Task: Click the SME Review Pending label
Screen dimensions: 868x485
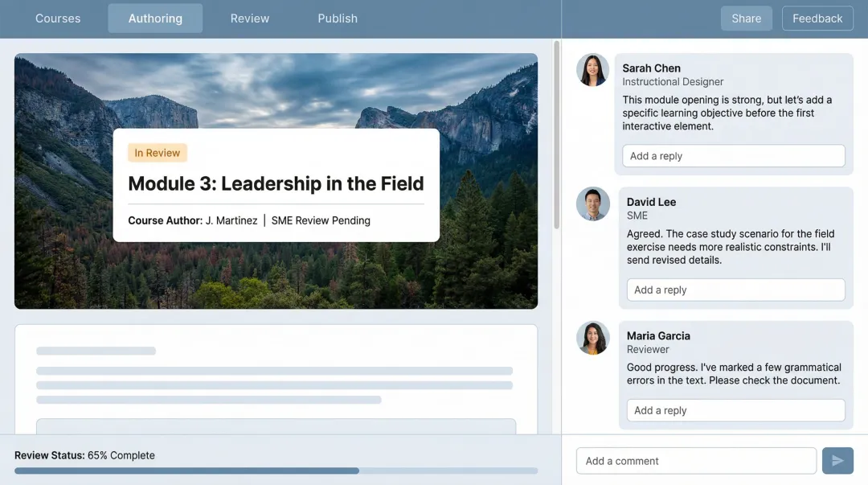Action: point(321,220)
